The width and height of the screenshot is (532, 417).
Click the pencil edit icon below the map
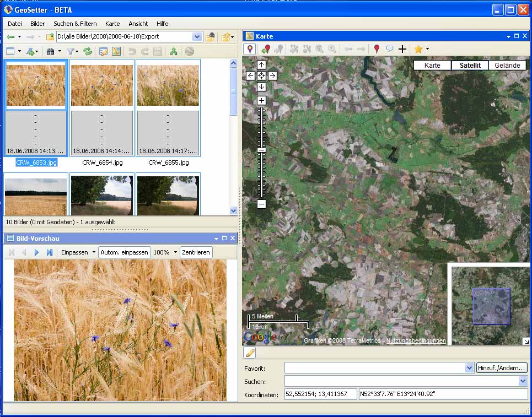[250, 353]
